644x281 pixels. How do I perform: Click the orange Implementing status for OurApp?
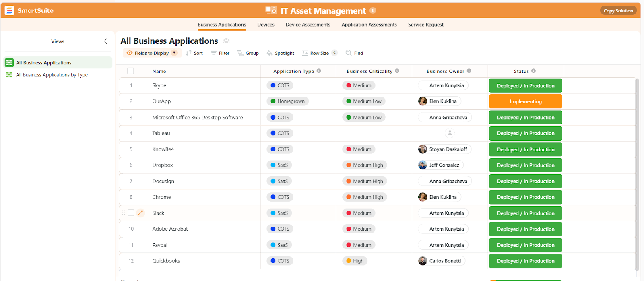(x=526, y=101)
